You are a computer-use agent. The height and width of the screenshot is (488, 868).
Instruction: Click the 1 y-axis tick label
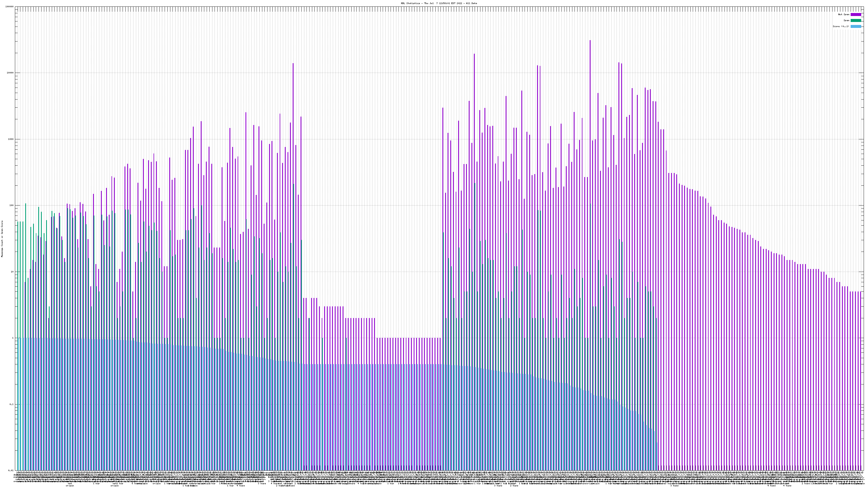point(13,338)
